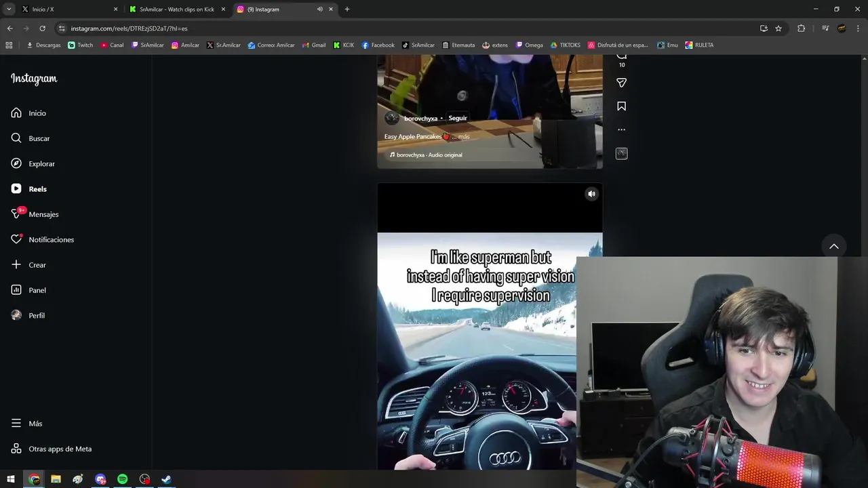This screenshot has width=868, height=488.
Task: Expand caption with 'más' link
Action: (464, 137)
